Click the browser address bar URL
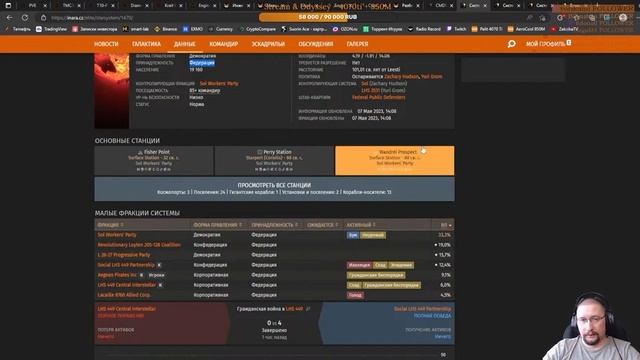Viewport: 640px width, 360px height. pyautogui.click(x=93, y=18)
